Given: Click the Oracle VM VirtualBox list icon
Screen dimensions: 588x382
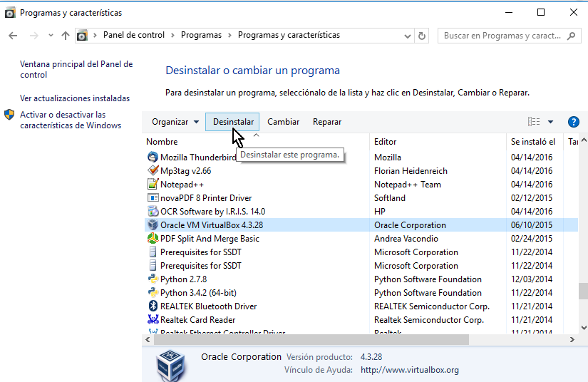Looking at the screenshot, I should 153,224.
